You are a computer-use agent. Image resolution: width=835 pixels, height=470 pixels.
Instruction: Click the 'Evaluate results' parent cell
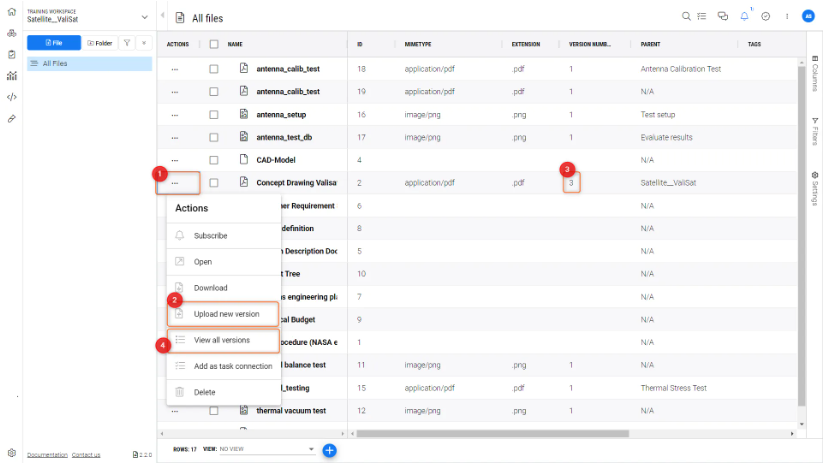tap(666, 137)
